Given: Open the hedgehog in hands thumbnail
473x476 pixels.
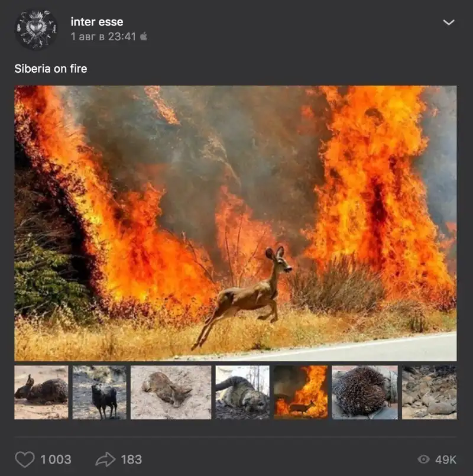Looking at the screenshot, I should pyautogui.click(x=365, y=392).
